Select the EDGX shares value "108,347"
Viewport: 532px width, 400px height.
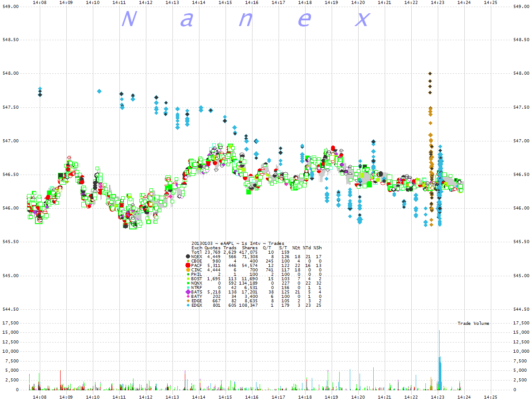coord(249,305)
